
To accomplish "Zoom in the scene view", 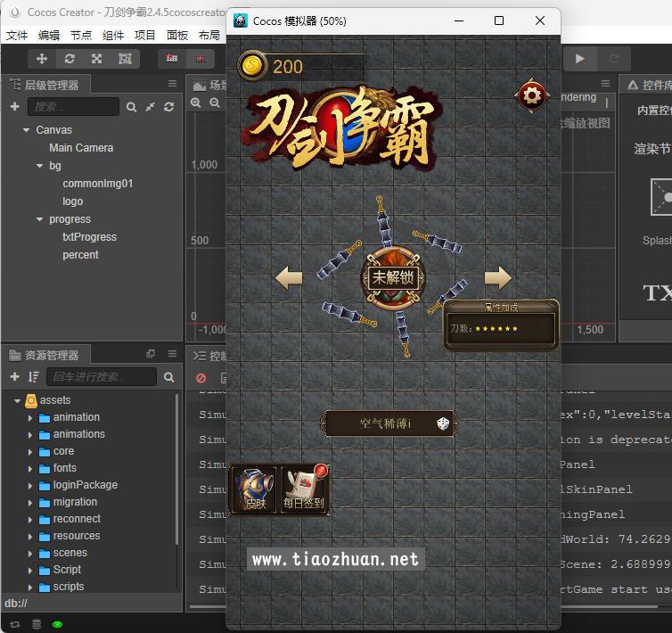I will (x=196, y=103).
